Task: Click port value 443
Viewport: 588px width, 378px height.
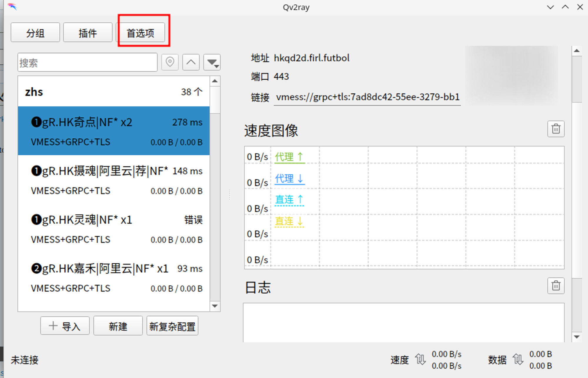Action: pos(281,77)
